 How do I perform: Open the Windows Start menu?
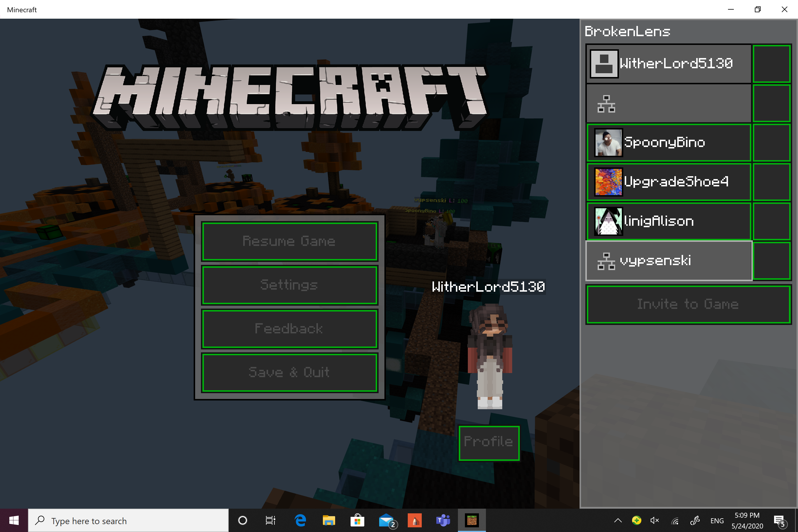point(14,520)
